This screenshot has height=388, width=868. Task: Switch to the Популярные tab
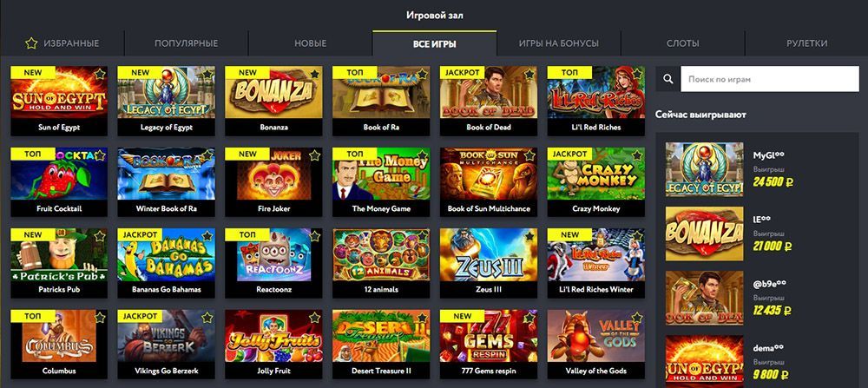point(186,43)
